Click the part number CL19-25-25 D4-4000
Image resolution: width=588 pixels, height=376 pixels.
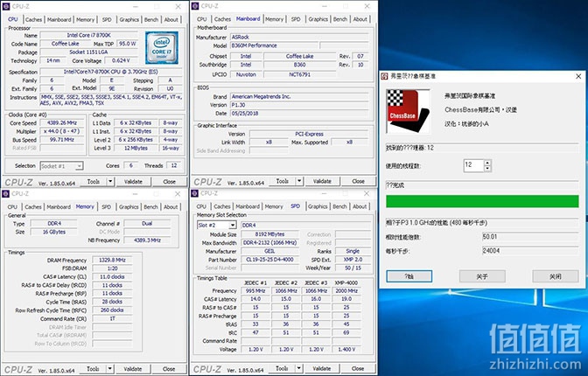270,260
